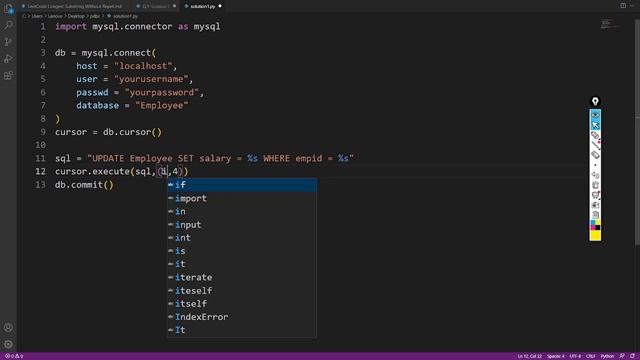This screenshot has width=640, height=360.
Task: Open the Accounts menu icon
Action: coord(8,327)
